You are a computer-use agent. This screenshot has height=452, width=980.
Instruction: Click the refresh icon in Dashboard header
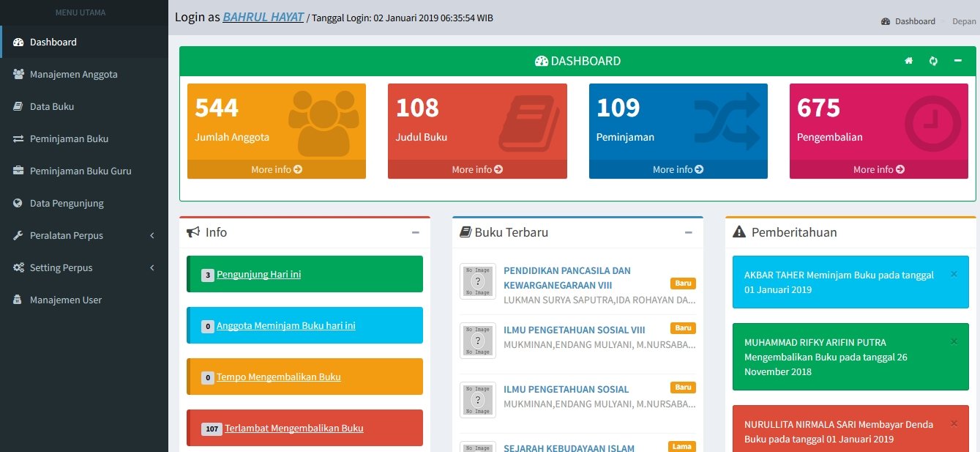click(x=933, y=61)
